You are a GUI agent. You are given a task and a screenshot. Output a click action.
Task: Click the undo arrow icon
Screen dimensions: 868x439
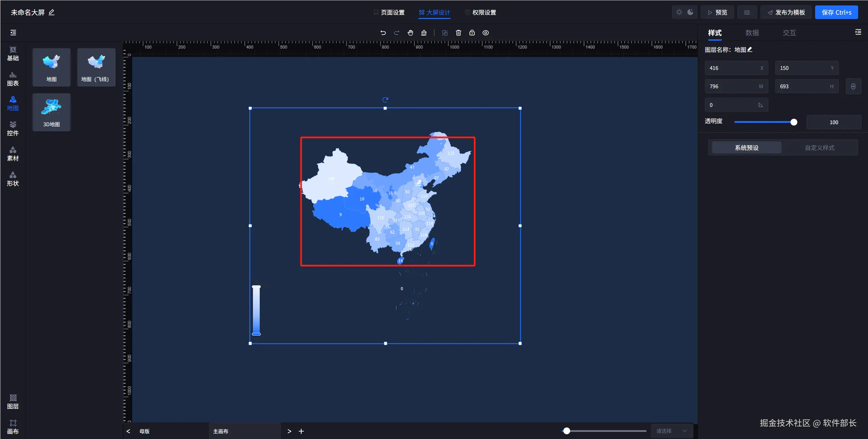pos(383,33)
